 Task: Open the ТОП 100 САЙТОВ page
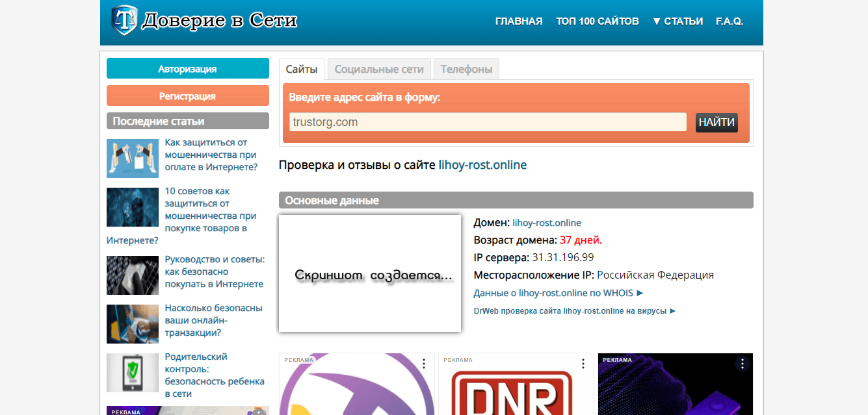pos(597,20)
